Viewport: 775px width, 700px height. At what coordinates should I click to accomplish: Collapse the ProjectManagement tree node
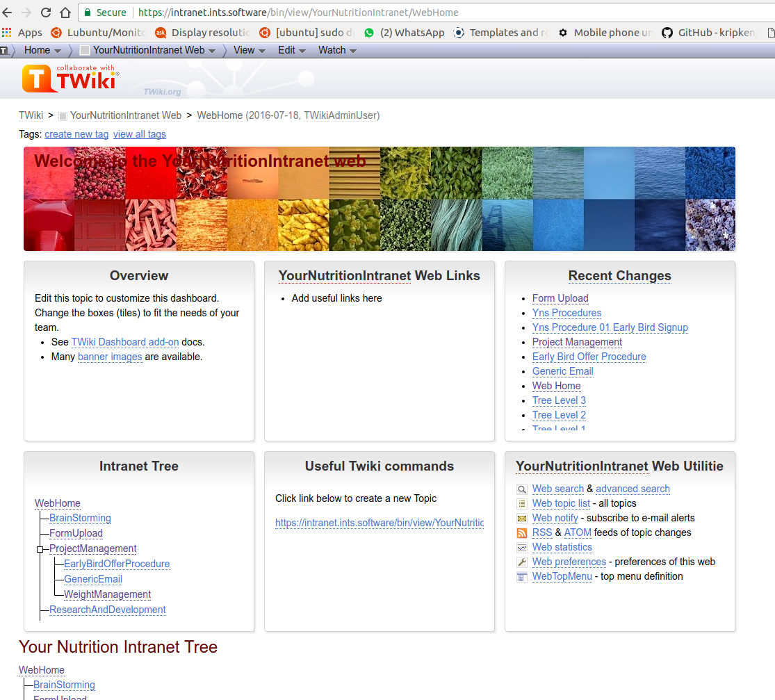[x=40, y=549]
